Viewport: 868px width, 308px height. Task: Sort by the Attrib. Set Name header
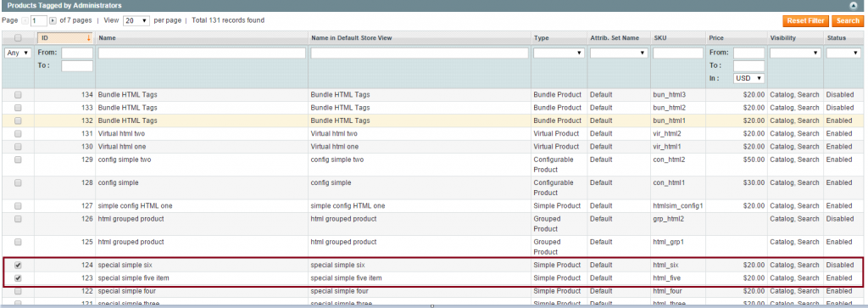pos(615,38)
